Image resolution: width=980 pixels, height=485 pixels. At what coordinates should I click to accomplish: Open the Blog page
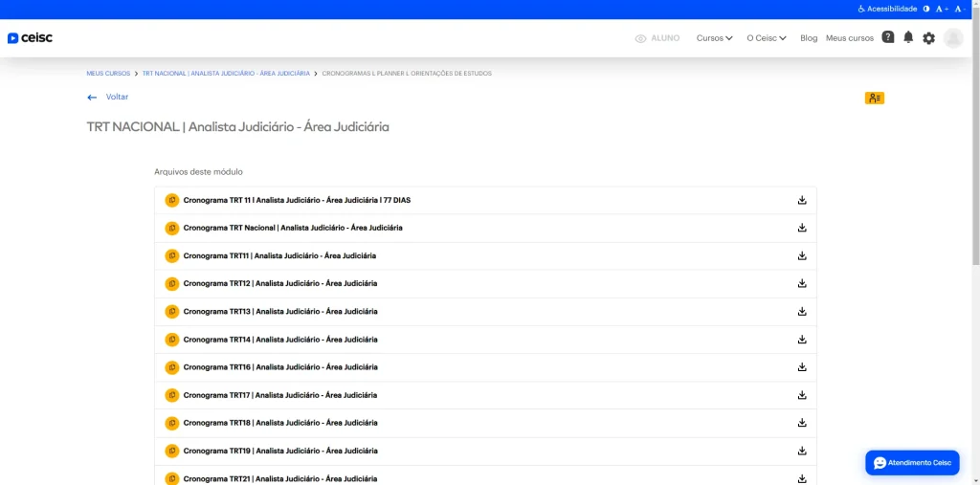809,38
